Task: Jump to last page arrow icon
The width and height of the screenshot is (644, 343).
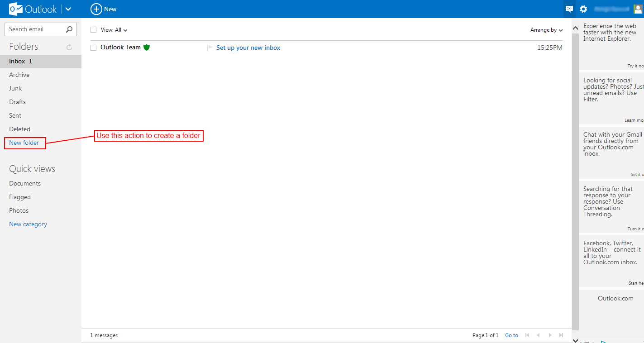Action: click(561, 335)
